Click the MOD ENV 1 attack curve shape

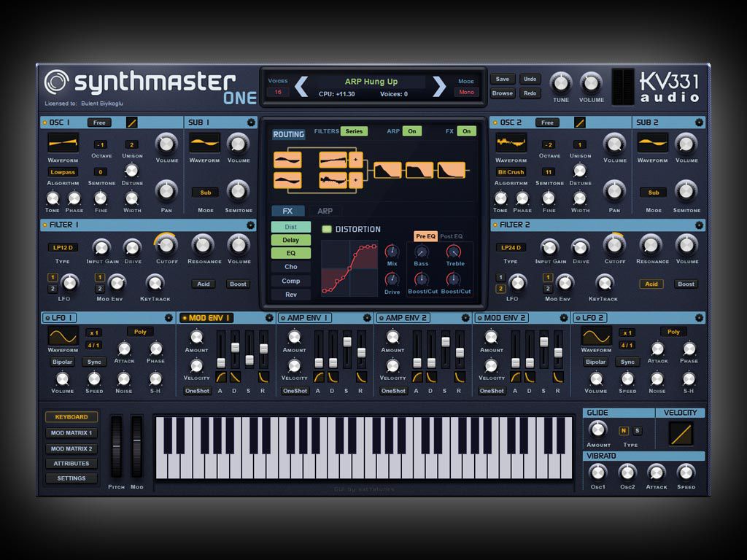tap(220, 377)
